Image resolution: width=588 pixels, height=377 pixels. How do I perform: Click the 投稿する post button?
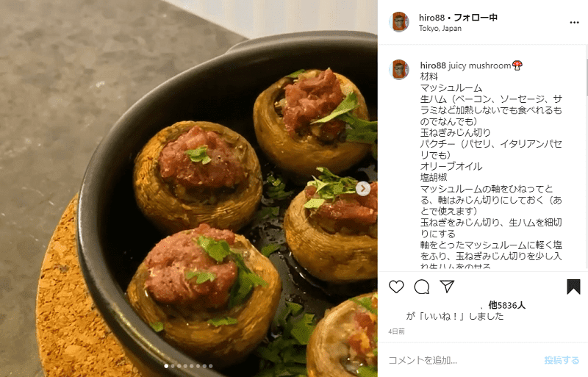point(562,360)
